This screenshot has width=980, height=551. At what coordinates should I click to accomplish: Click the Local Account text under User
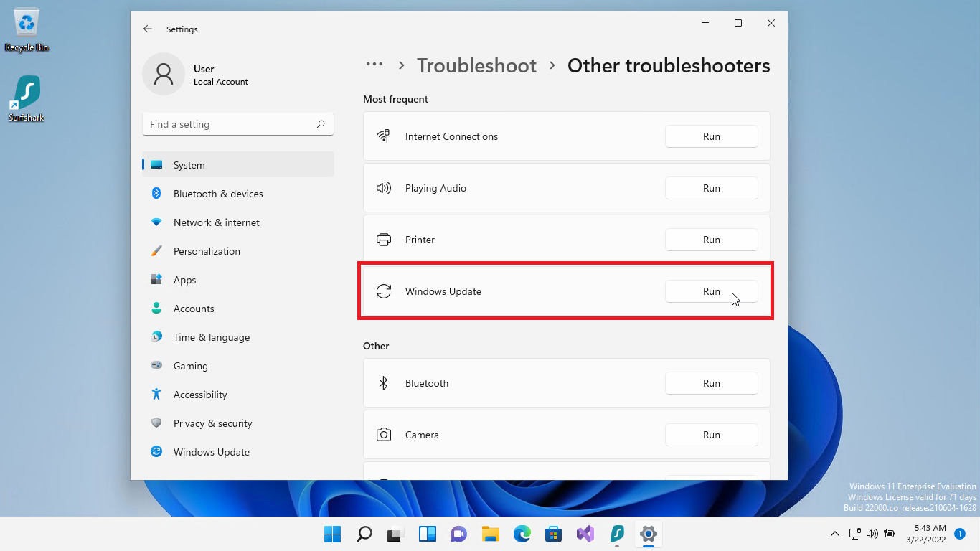click(x=221, y=82)
